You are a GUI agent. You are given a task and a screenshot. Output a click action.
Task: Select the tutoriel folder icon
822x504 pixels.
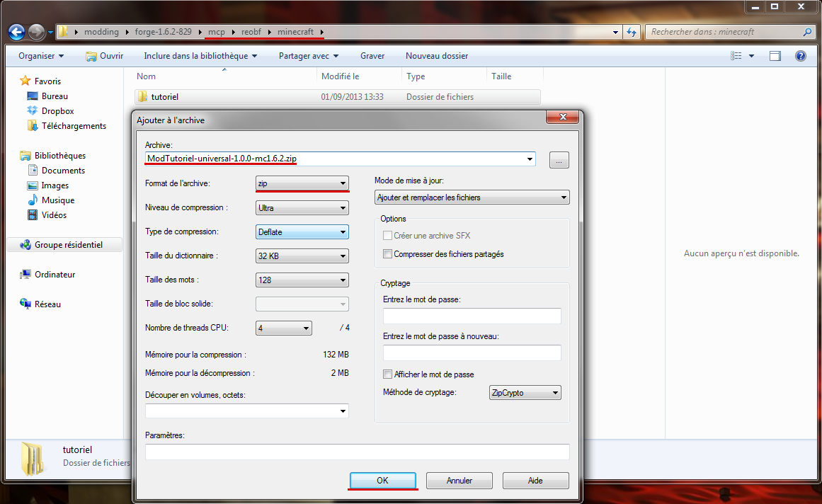point(142,97)
